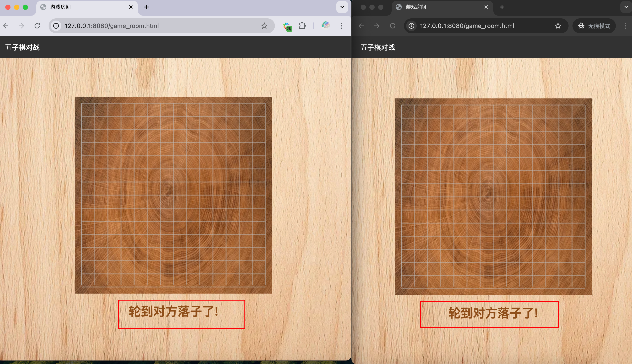View site info icon in incognito address bar
Viewport: 632px width, 364px height.
(x=411, y=26)
